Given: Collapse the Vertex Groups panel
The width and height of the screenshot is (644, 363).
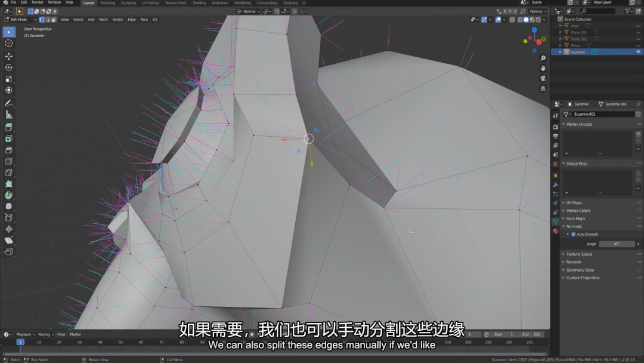Looking at the screenshot, I should coord(578,124).
